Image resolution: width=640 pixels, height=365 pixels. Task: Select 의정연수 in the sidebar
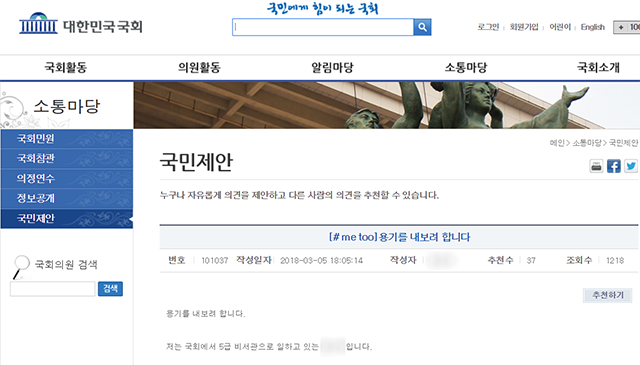(67, 178)
